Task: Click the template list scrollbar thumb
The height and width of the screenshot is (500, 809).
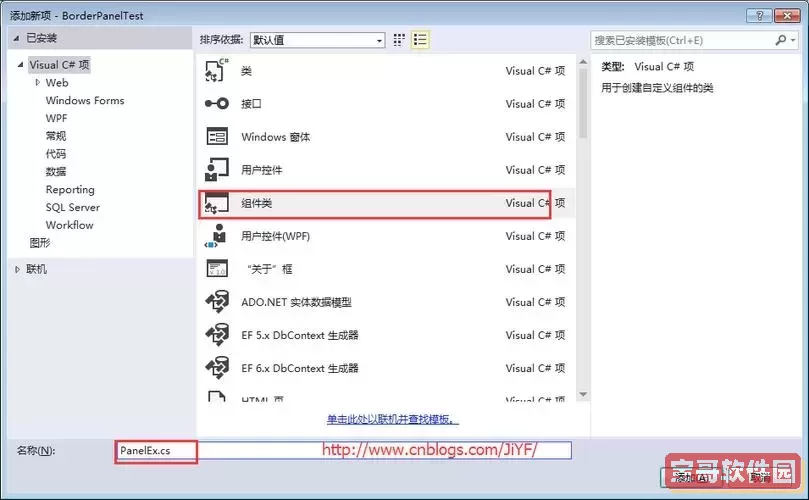Action: click(583, 103)
